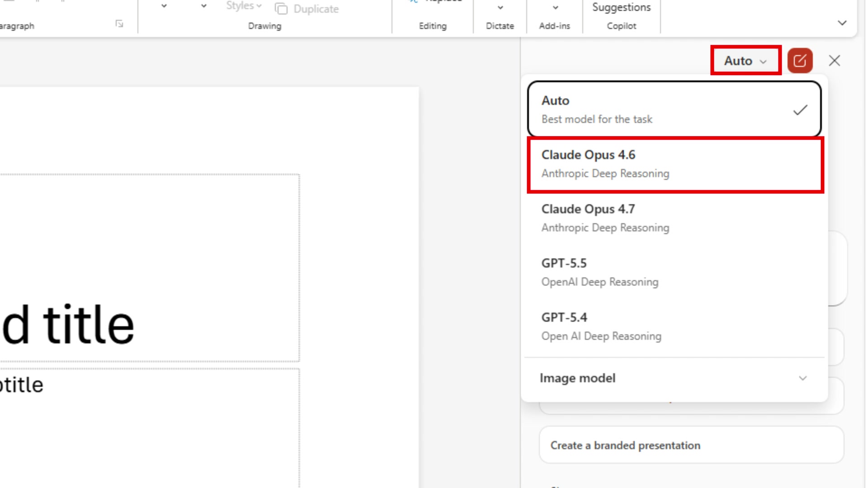Click the subtitle placeholder on the slide

coord(22,385)
